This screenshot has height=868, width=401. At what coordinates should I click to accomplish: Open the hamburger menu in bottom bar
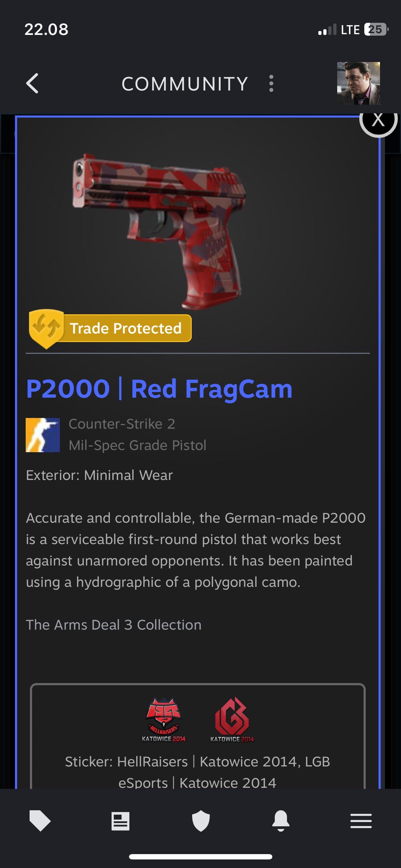361,821
